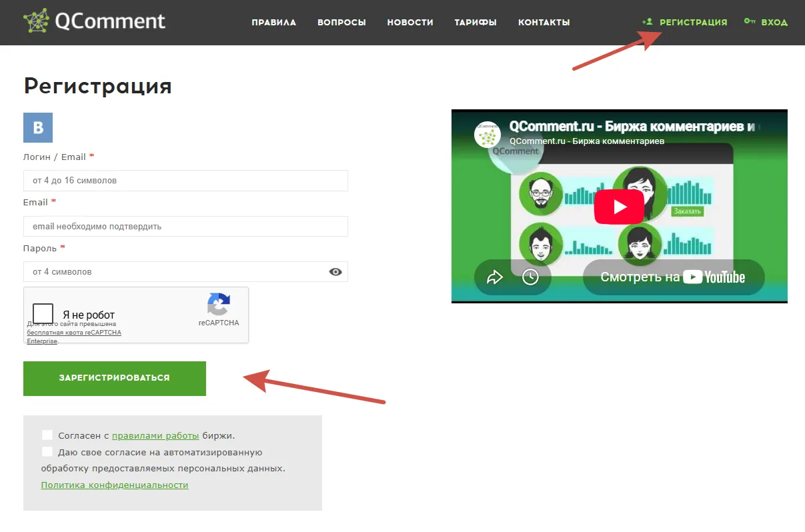The width and height of the screenshot is (805, 532).
Task: Click "Смотреть на YouTube" button
Action: [673, 277]
